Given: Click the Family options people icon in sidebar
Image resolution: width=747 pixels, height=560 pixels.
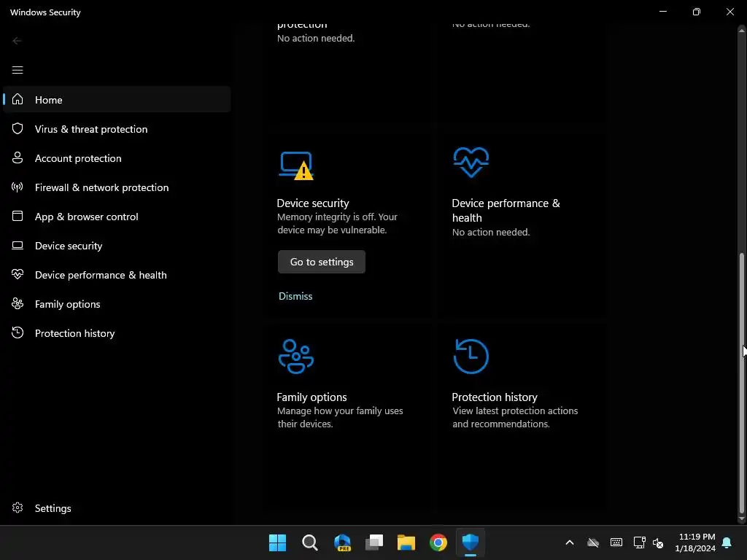Looking at the screenshot, I should tap(18, 303).
